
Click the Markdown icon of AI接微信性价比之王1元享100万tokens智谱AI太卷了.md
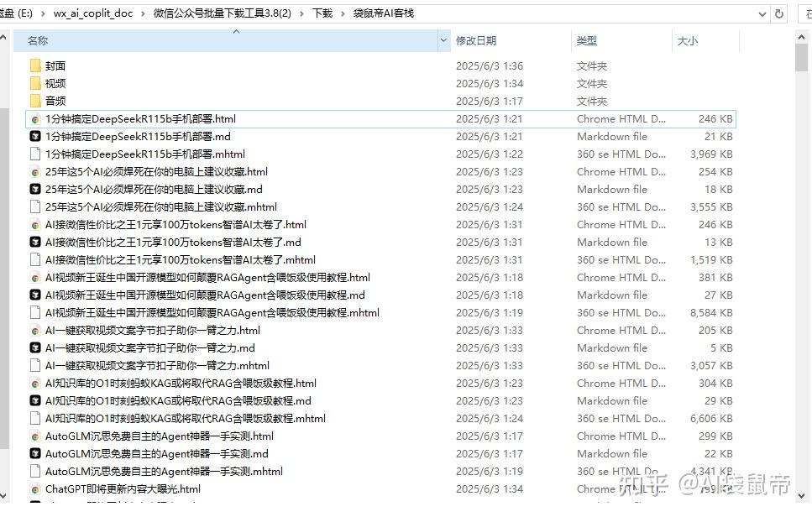35,243
